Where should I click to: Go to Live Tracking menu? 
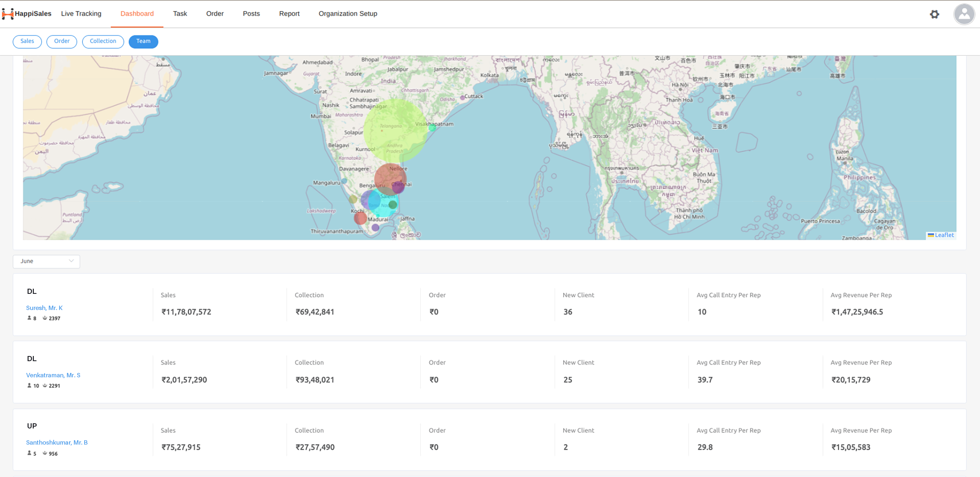coord(81,14)
